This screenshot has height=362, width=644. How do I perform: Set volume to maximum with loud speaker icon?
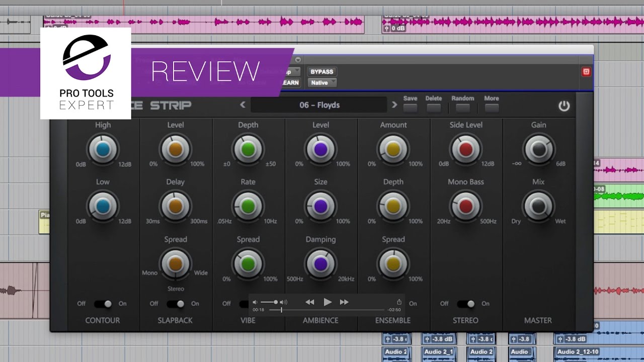point(283,302)
